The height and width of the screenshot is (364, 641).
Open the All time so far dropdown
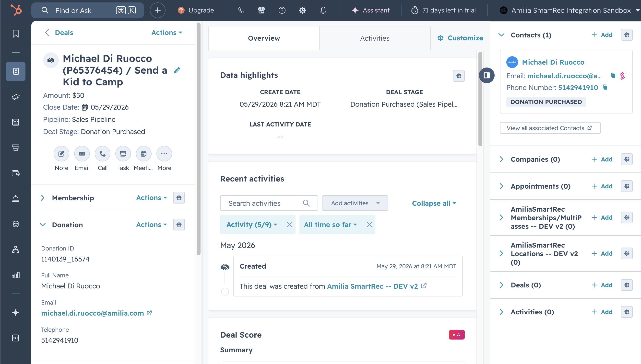point(330,225)
